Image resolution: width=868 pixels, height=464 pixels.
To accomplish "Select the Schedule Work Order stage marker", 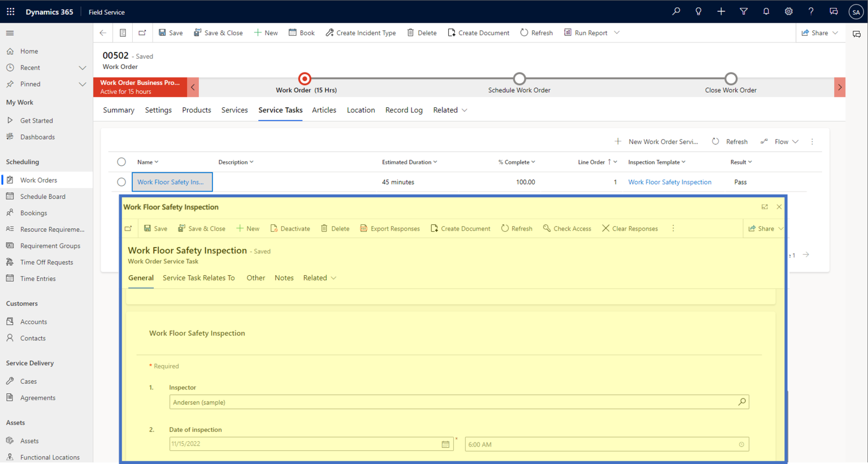I will (519, 79).
